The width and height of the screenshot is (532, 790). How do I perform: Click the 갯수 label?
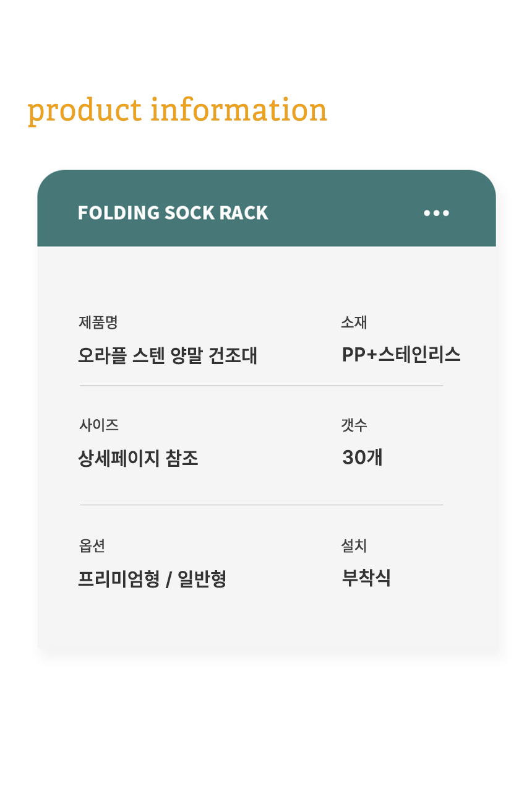click(x=354, y=425)
